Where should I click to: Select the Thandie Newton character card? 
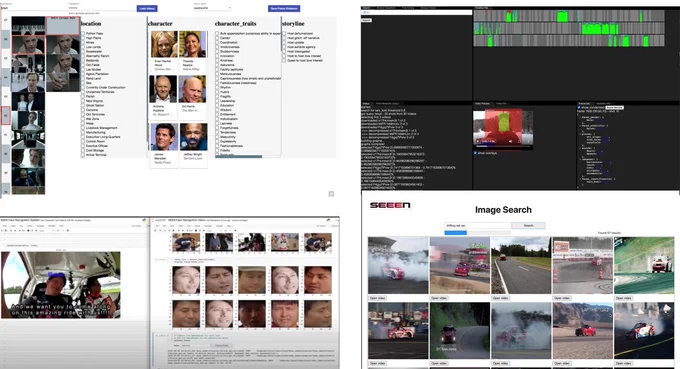click(x=192, y=51)
